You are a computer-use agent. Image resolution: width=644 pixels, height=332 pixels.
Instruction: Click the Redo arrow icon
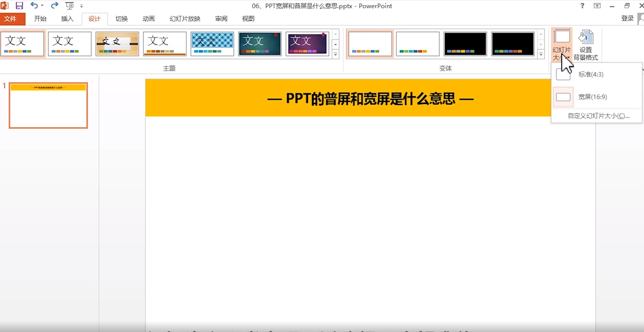(x=54, y=6)
